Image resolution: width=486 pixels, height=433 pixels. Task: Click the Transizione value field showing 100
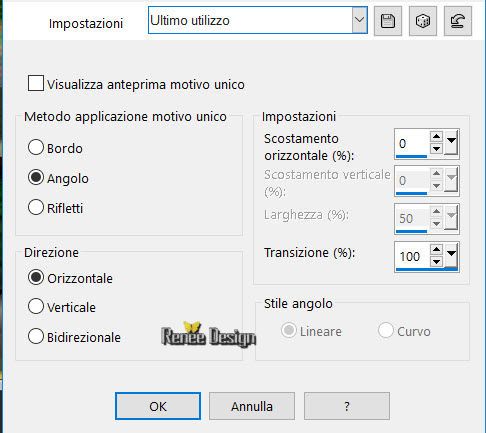pyautogui.click(x=412, y=256)
